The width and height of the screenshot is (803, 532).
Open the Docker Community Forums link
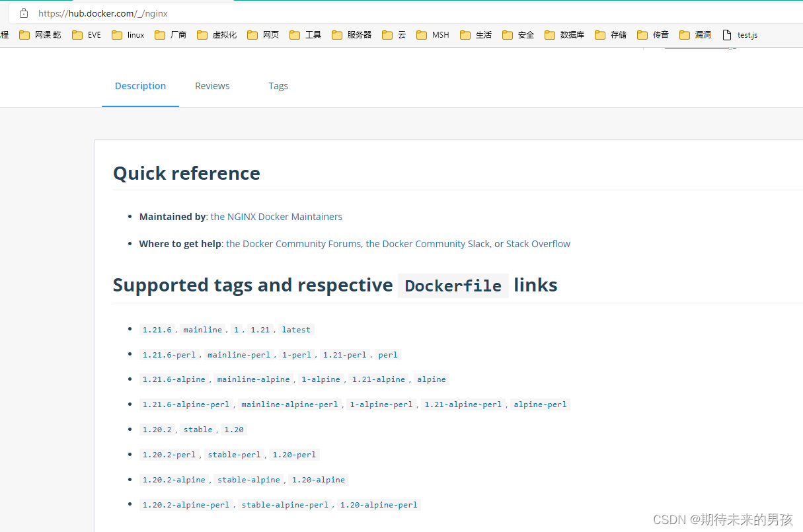click(x=293, y=244)
